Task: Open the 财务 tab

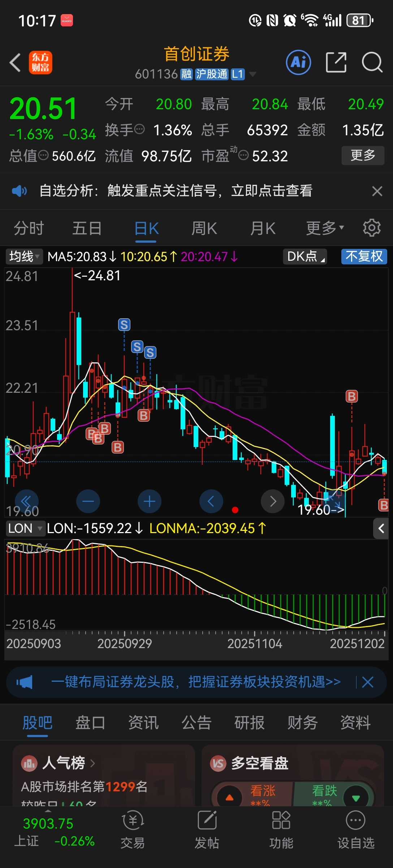Action: tap(303, 723)
